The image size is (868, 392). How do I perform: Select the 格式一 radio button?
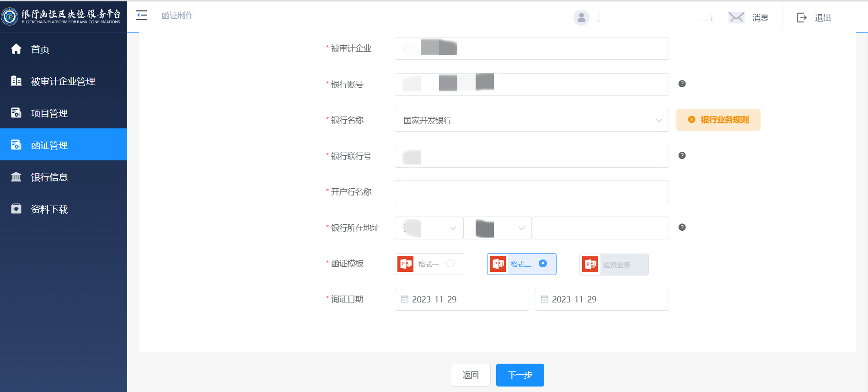click(x=450, y=264)
